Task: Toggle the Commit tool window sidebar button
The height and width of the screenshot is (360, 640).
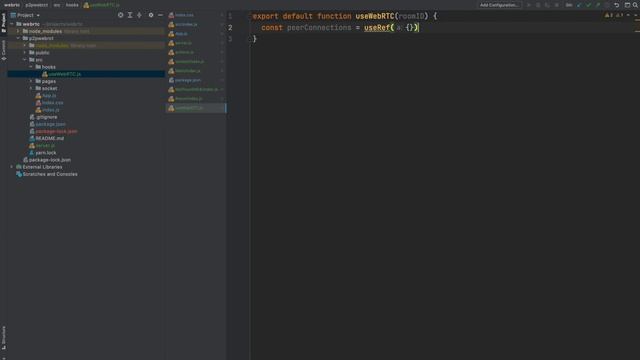Action: 3,50
